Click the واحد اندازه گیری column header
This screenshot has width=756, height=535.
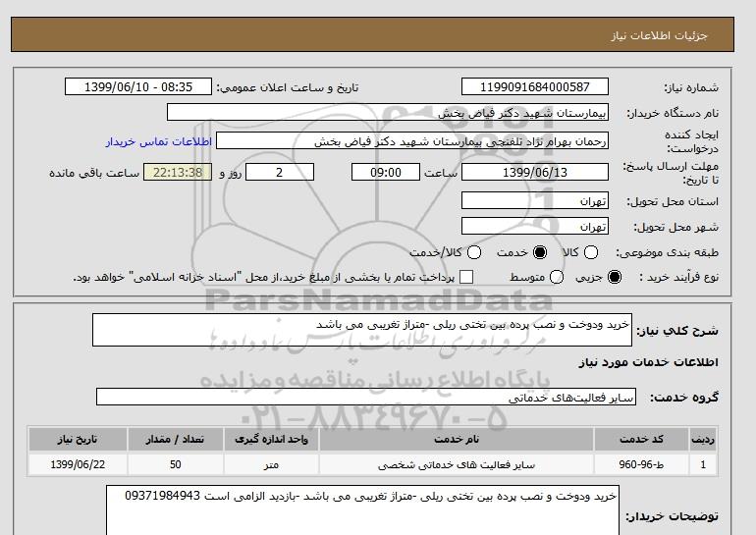point(271,439)
